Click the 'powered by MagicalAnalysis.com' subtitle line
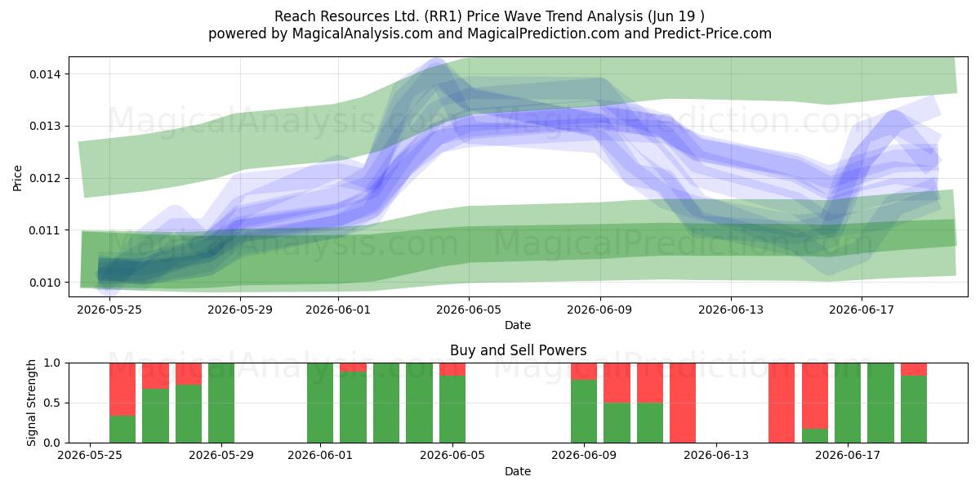Image resolution: width=980 pixels, height=490 pixels. coord(490,33)
